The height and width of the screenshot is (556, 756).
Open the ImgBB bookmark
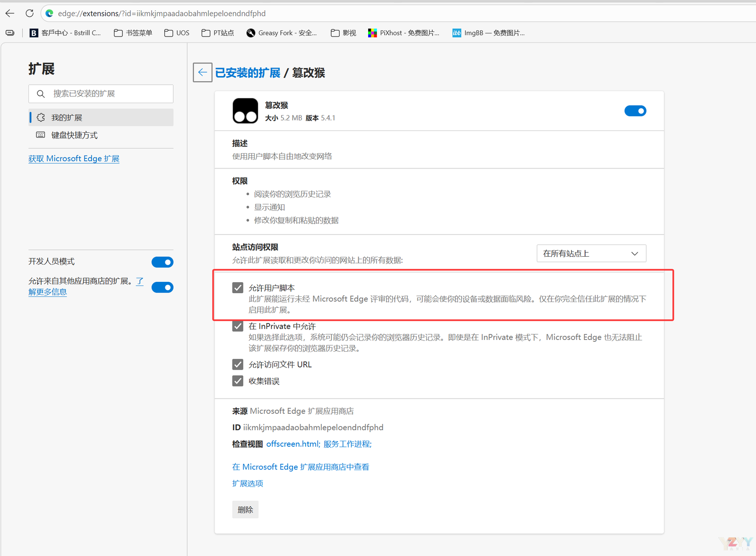[489, 33]
